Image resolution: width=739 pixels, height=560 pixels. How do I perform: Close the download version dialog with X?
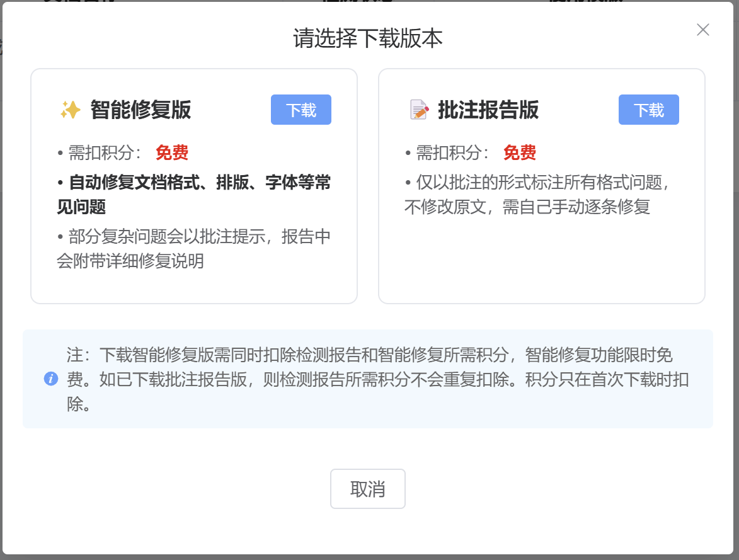point(702,30)
